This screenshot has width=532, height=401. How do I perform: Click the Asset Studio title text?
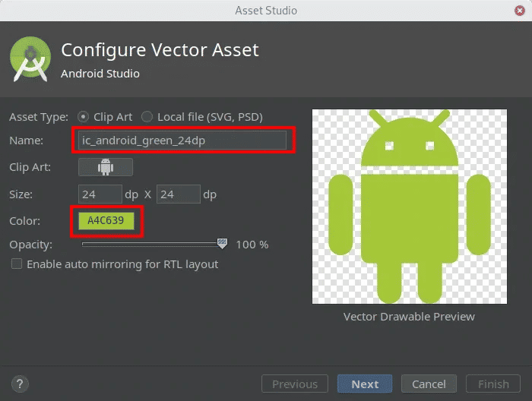(266, 11)
